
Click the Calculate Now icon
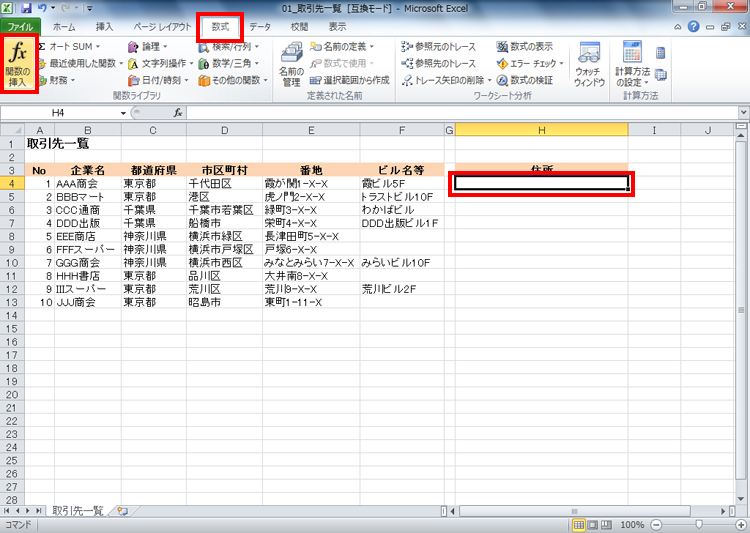point(661,52)
